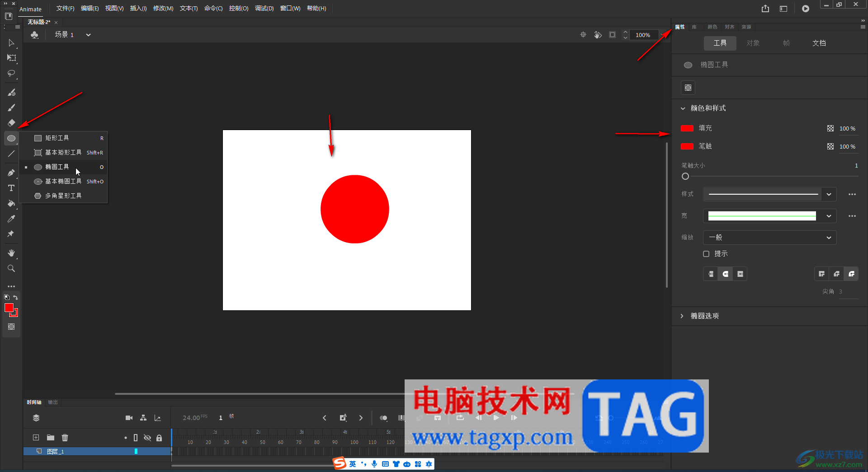Viewport: 868px width, 472px height.
Task: Add a new layer in the timeline
Action: [x=36, y=437]
